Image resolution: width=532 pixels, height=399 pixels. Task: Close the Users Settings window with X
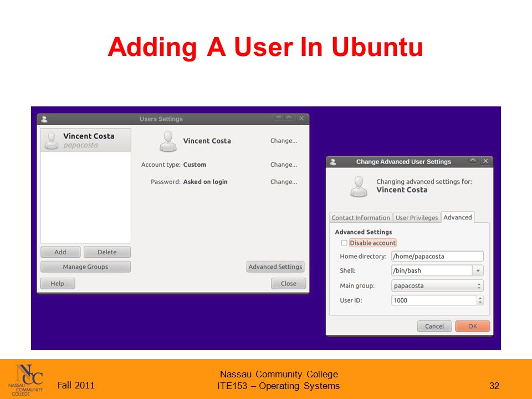(x=301, y=118)
